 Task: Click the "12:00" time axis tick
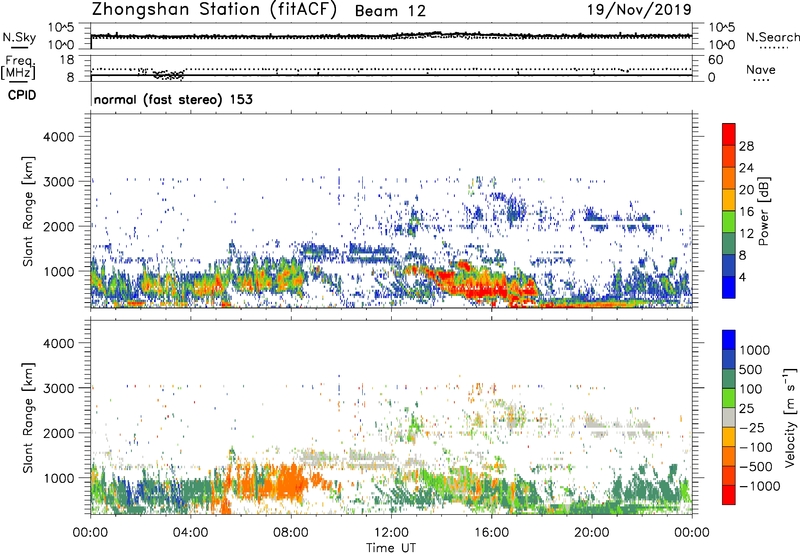tap(391, 532)
